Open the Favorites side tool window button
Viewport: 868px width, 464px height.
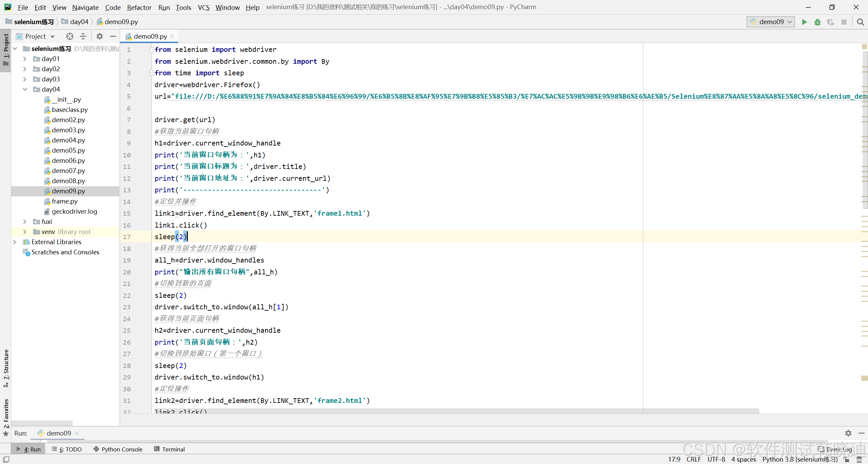(6, 417)
